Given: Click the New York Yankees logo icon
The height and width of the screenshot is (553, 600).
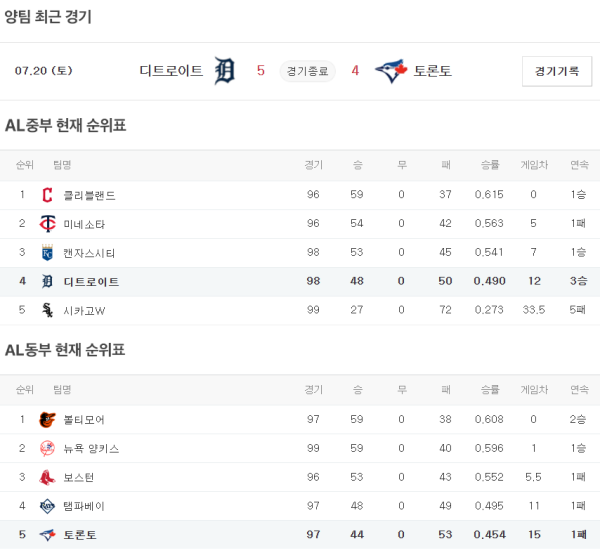Looking at the screenshot, I should coord(47,449).
